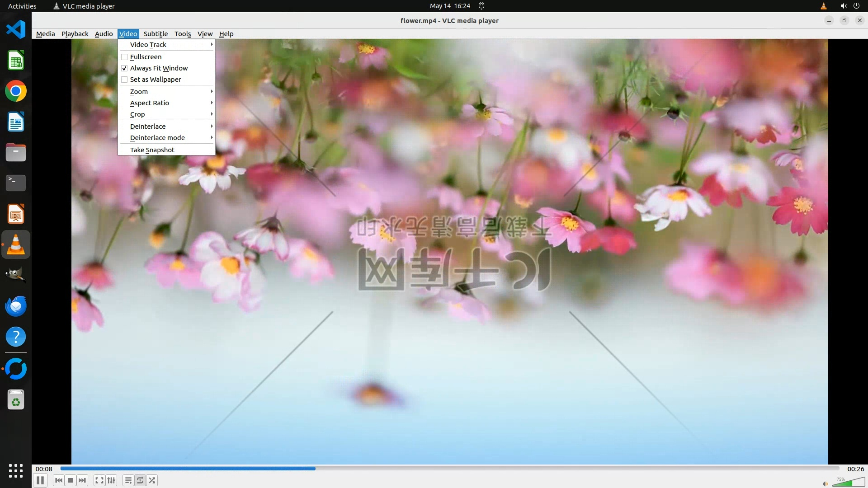Viewport: 868px width, 488px height.
Task: Skip to next media track
Action: pyautogui.click(x=82, y=480)
